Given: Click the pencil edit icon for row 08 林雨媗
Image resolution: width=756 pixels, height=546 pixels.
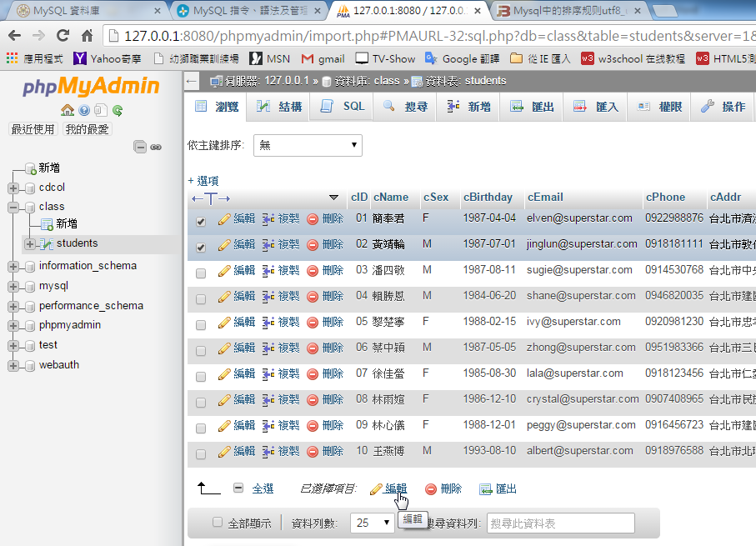Looking at the screenshot, I should 223,400.
